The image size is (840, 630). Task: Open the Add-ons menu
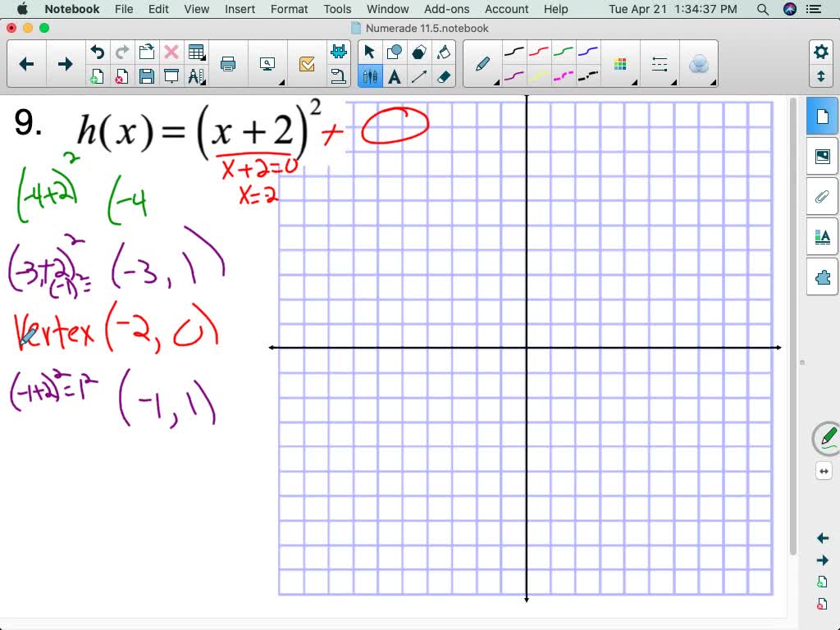click(446, 9)
